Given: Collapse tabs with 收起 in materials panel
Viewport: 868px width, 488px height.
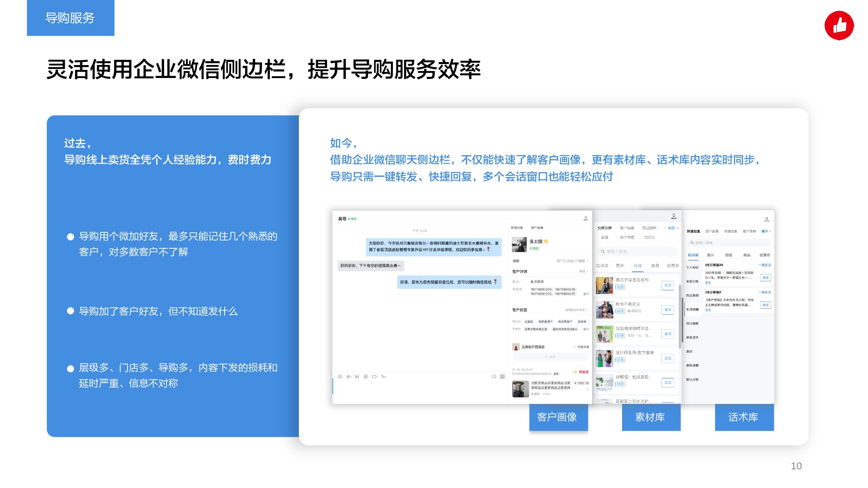Looking at the screenshot, I should (672, 228).
